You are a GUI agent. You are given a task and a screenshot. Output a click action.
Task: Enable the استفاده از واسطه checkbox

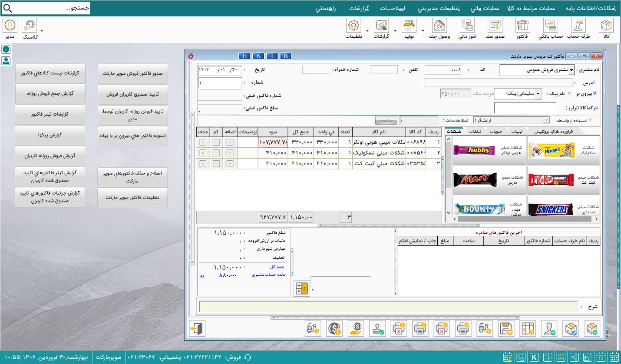pyautogui.click(x=590, y=120)
